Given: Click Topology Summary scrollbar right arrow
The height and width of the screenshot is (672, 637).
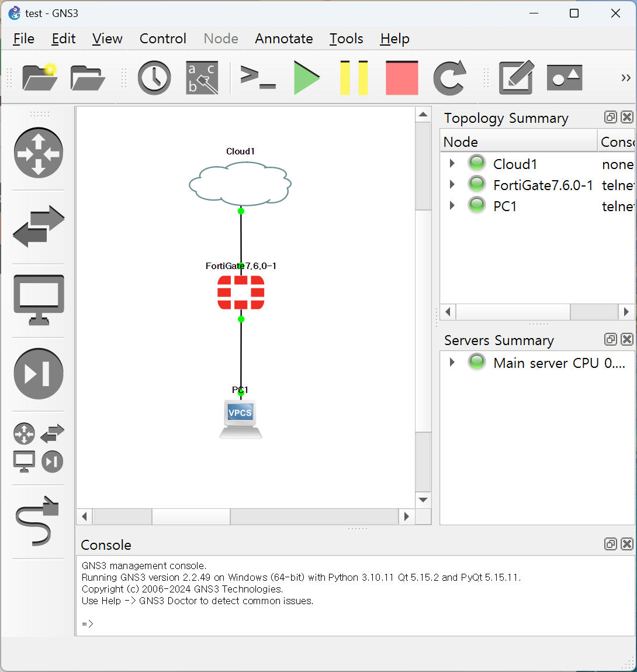Looking at the screenshot, I should 626,312.
